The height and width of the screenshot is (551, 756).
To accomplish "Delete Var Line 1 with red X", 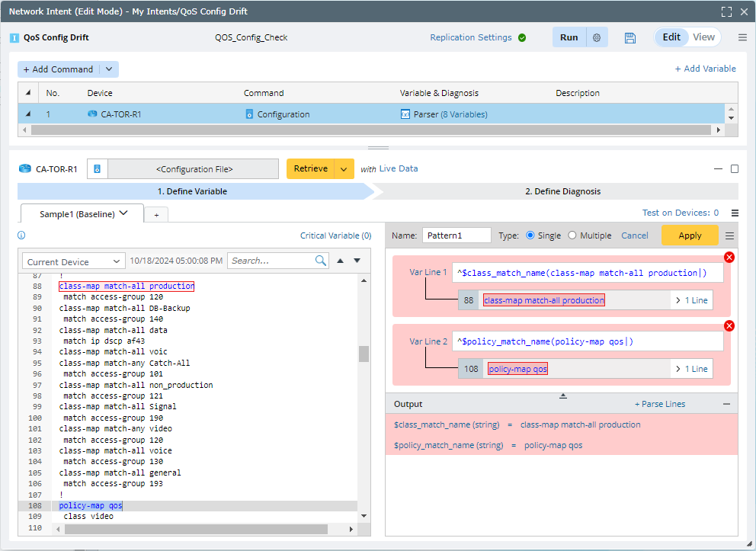I will click(x=729, y=258).
